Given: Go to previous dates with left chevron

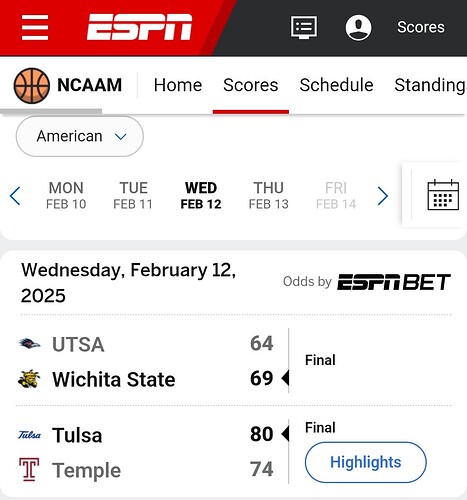Looking at the screenshot, I should (15, 196).
